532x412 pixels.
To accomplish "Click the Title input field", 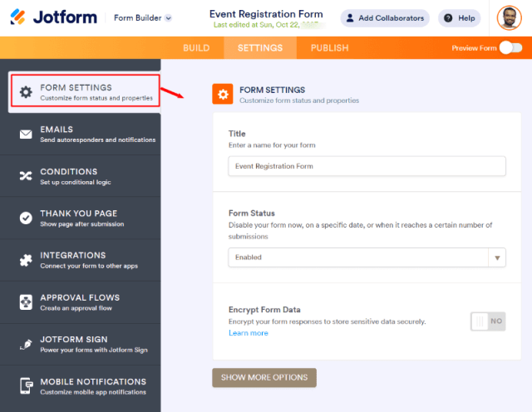I will (x=367, y=166).
